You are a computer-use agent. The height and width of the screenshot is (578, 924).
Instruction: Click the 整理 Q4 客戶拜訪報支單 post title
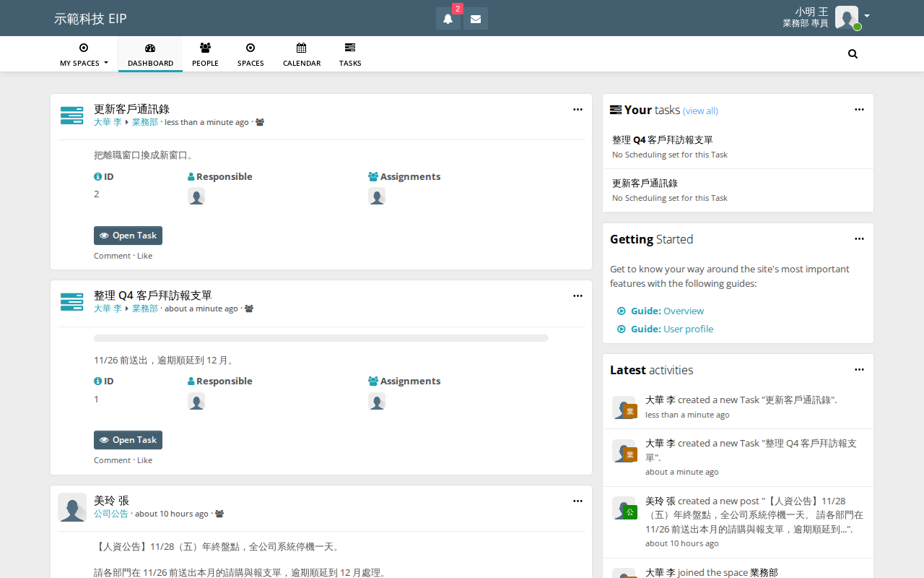[x=153, y=296]
